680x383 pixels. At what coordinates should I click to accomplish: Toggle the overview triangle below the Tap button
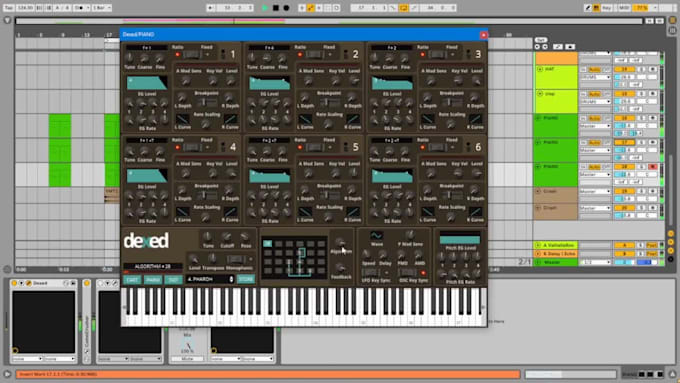[x=7, y=20]
